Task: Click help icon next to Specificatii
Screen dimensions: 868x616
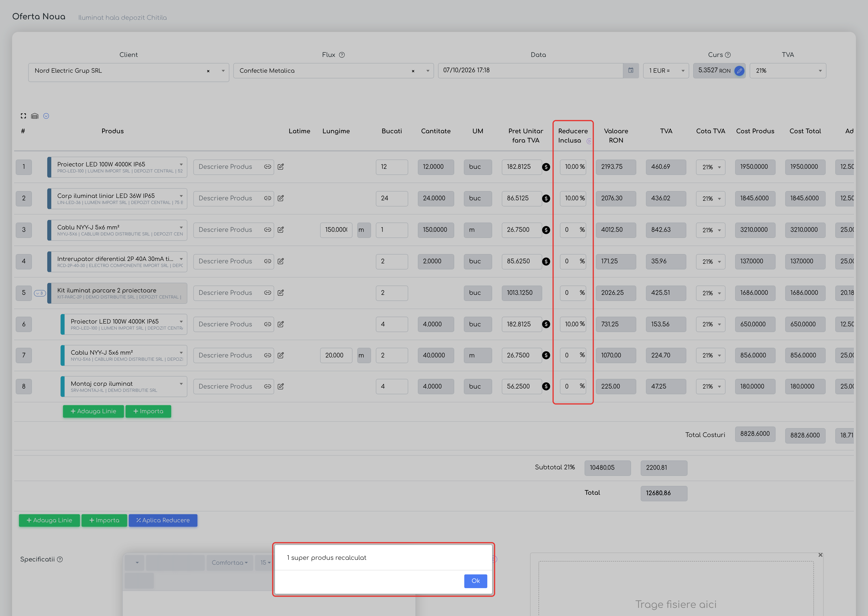Action: pyautogui.click(x=60, y=559)
